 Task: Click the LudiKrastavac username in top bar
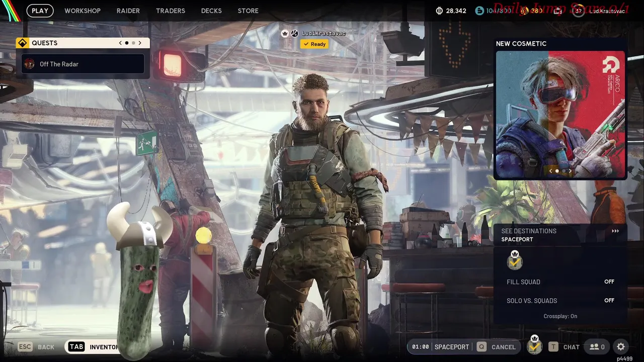607,11
